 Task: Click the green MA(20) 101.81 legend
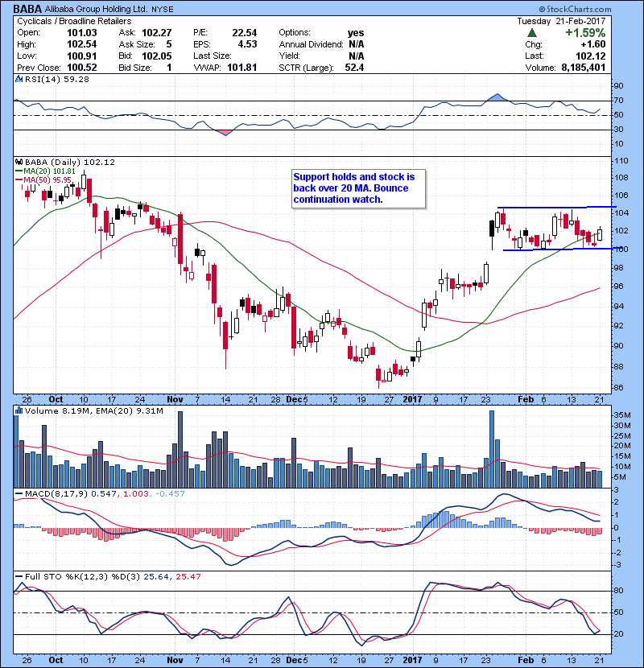point(45,171)
